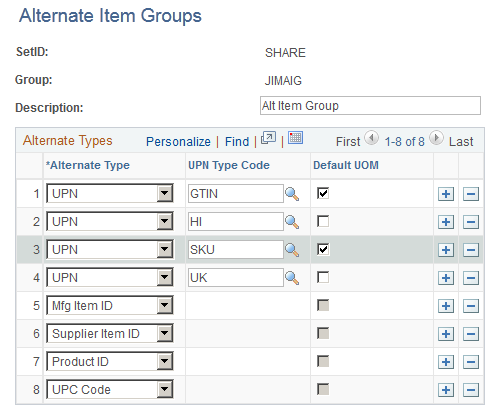Add a row after Mfg Item ID row
498x417 pixels.
pos(446,306)
